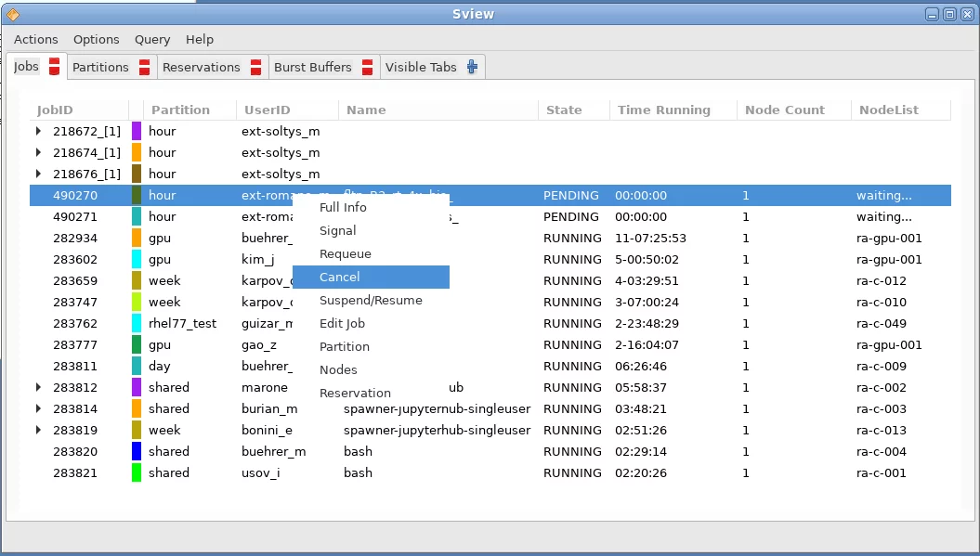Expand the job 283812 row
Viewport: 980px width, 556px height.
pos(37,387)
